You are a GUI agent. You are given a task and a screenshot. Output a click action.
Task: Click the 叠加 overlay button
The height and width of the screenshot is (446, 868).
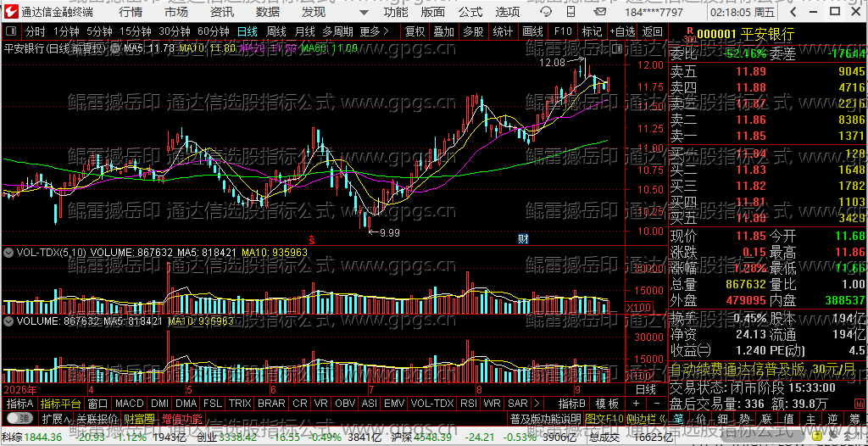(444, 32)
